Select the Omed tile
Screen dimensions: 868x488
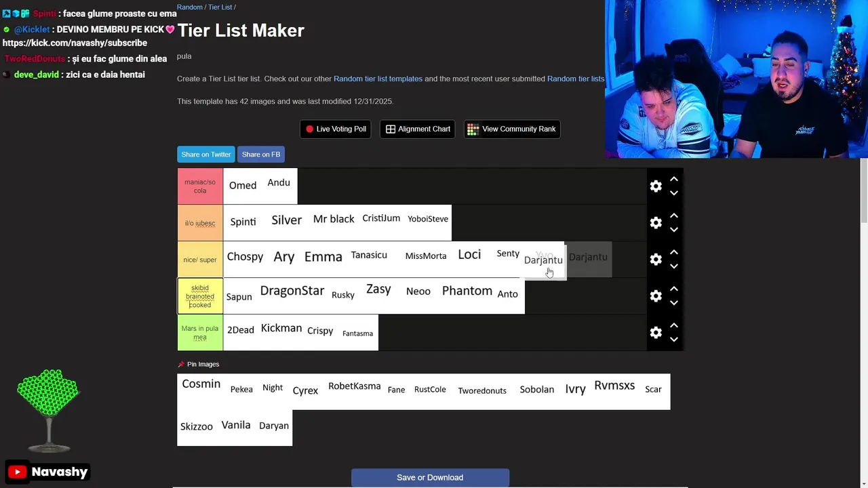(x=242, y=186)
